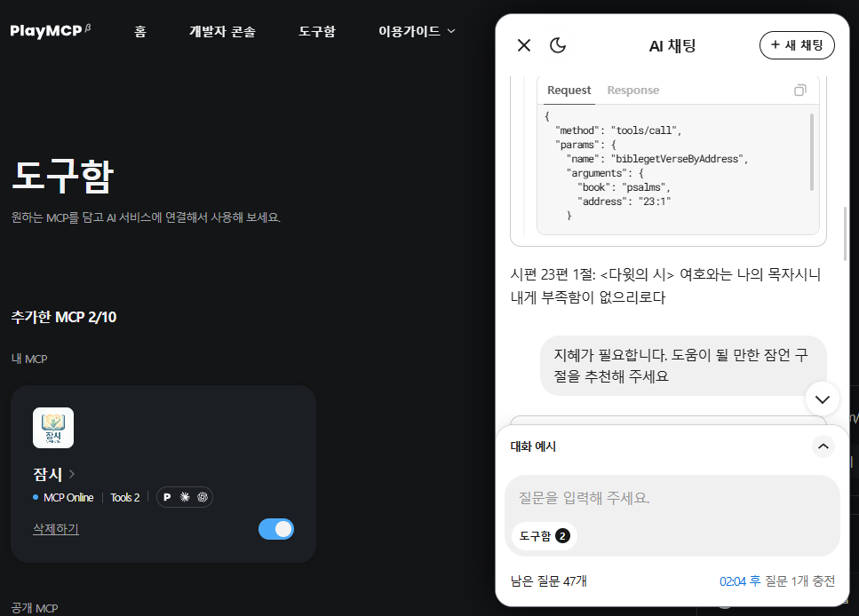859x616 pixels.
Task: Click the code block vertical scrollbar
Action: 811,152
